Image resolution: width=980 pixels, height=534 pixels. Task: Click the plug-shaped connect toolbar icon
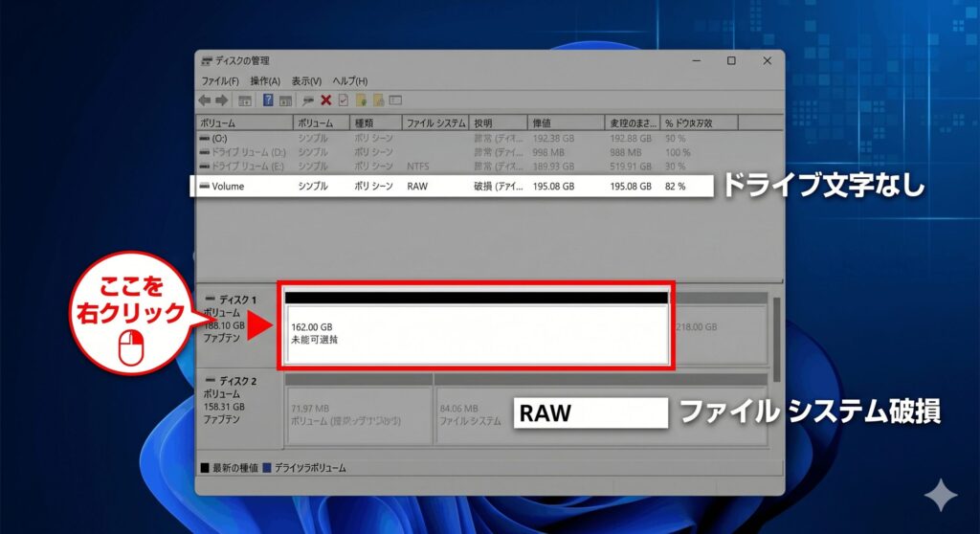307,100
